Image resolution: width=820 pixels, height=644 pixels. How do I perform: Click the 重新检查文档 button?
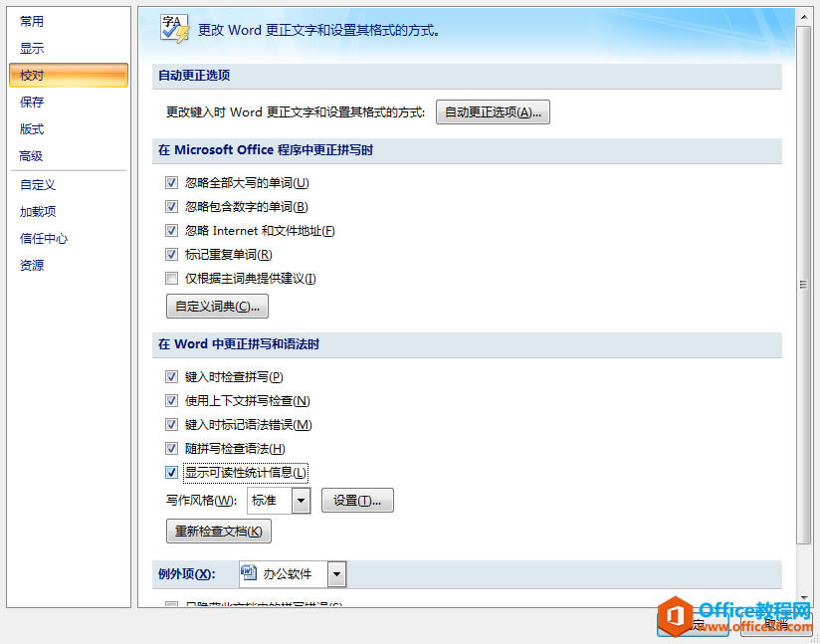pos(218,531)
